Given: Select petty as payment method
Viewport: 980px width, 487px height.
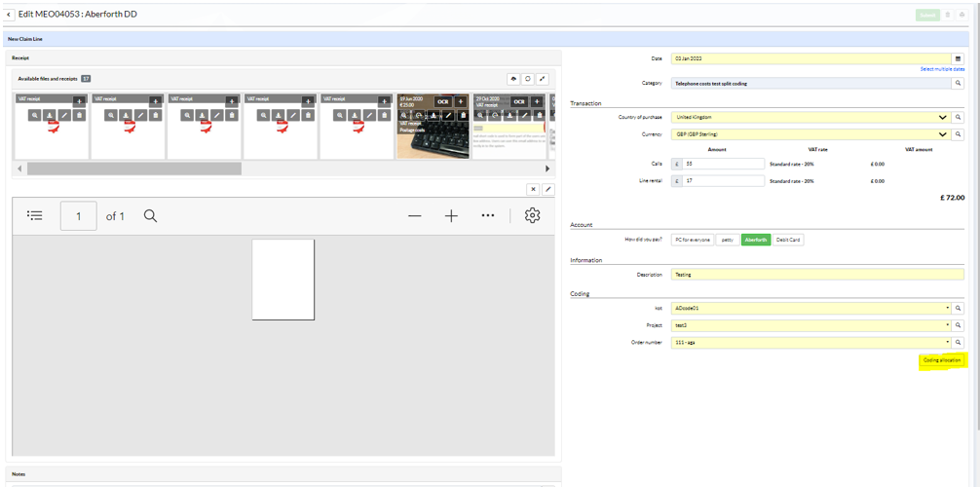Looking at the screenshot, I should point(728,240).
